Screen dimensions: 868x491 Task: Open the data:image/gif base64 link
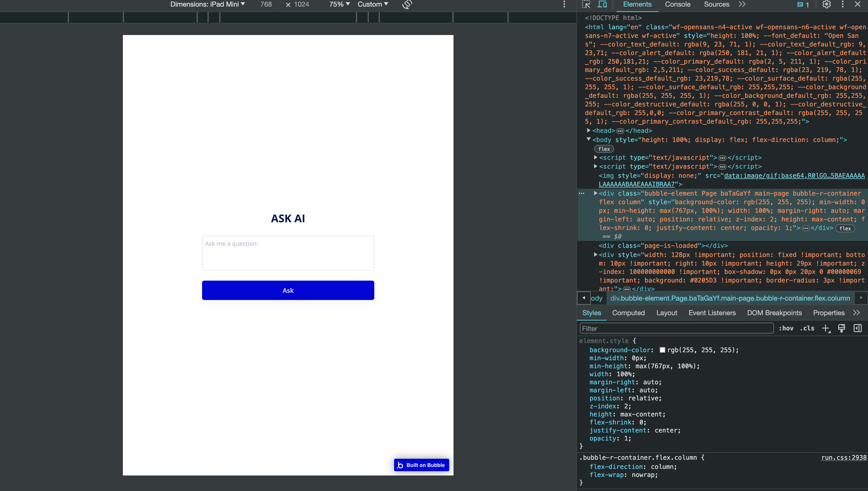732,180
